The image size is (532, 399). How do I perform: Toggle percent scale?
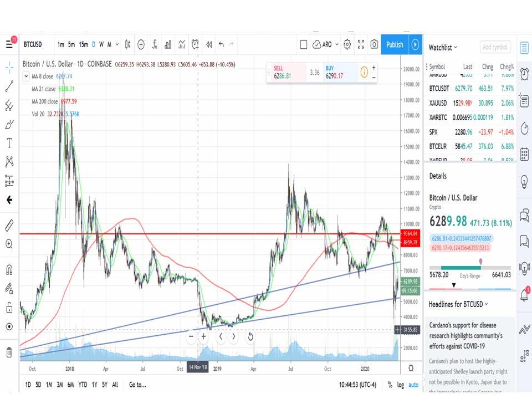pyautogui.click(x=390, y=385)
